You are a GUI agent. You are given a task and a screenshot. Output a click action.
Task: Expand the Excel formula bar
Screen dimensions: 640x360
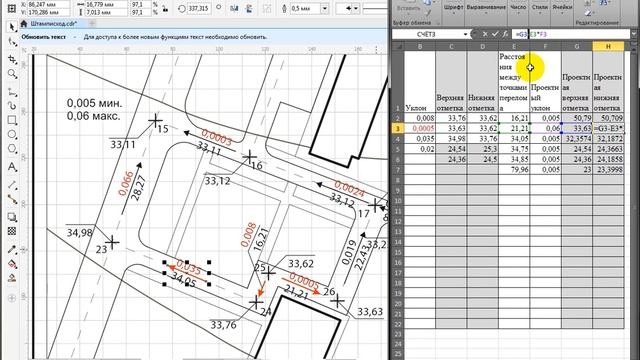click(635, 34)
